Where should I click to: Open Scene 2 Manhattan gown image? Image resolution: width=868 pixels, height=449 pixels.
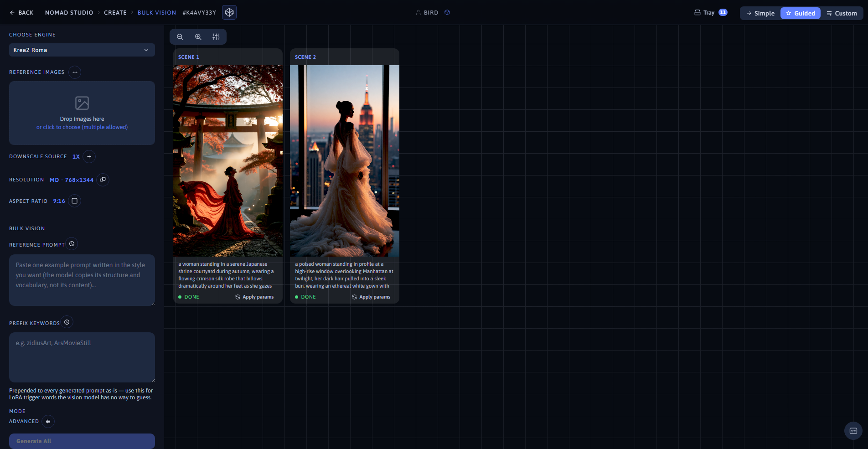(345, 161)
